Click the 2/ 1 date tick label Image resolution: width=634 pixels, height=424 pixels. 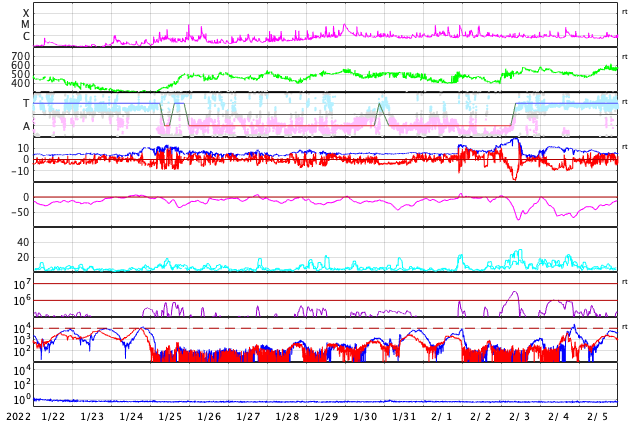coord(442,416)
